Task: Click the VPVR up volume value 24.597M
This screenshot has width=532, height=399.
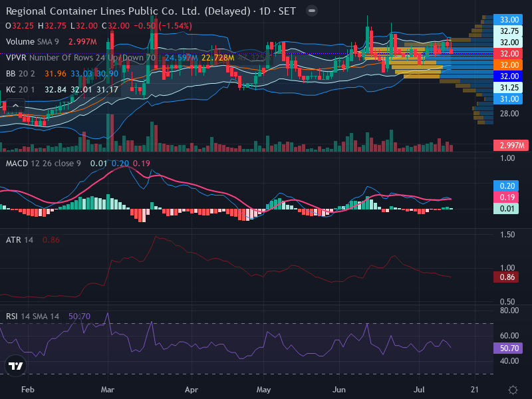Action: click(181, 58)
